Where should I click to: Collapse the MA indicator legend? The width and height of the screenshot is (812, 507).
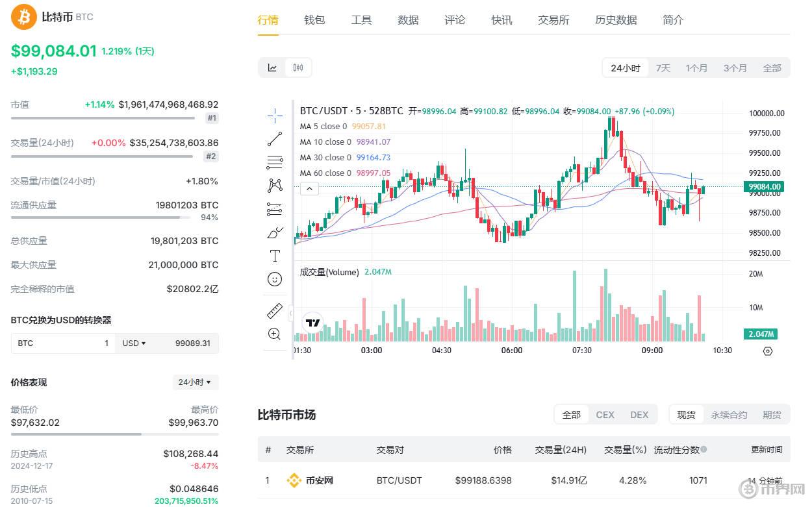309,189
